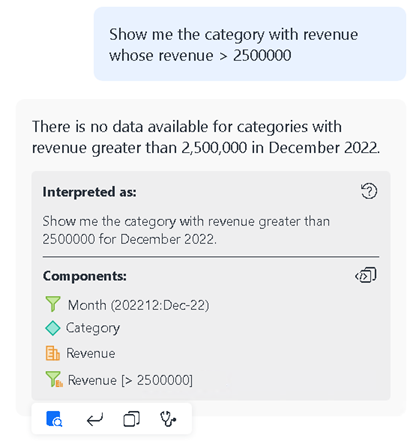
Task: Click the user question message bubble
Action: coord(250,44)
